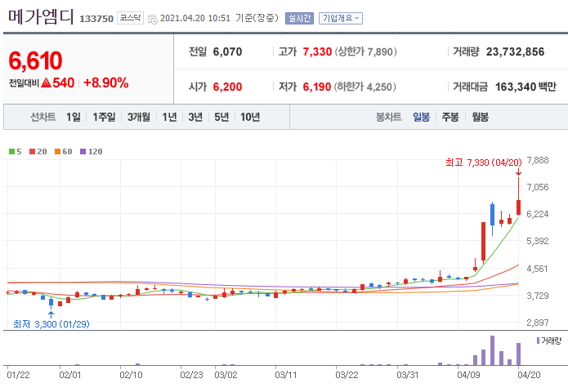The height and width of the screenshot is (392, 568).
Task: Click the tallest purple volume bar
Action: (x=492, y=350)
